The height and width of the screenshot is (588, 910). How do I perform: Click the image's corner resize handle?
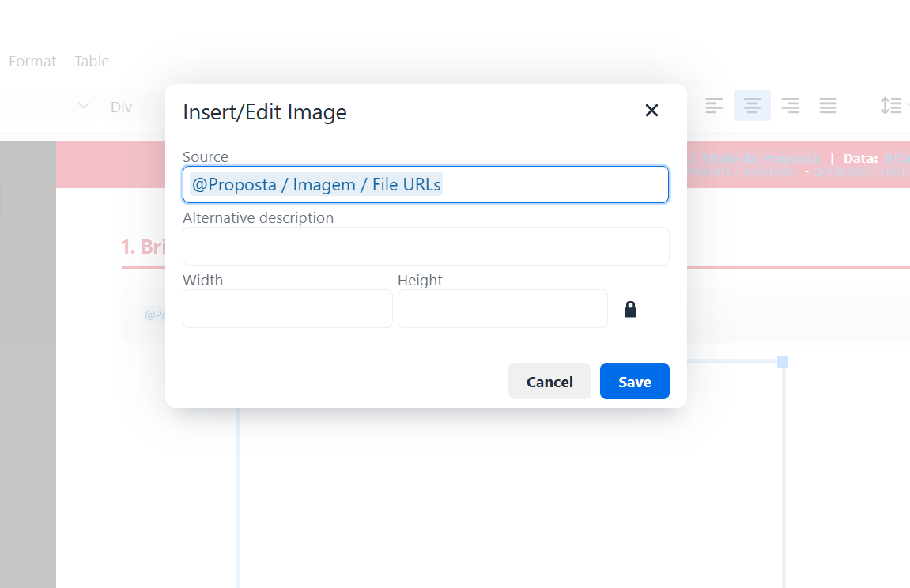(783, 362)
